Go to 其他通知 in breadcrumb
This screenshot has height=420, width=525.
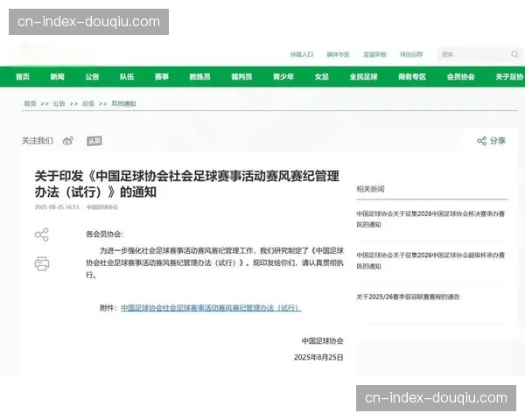[123, 103]
